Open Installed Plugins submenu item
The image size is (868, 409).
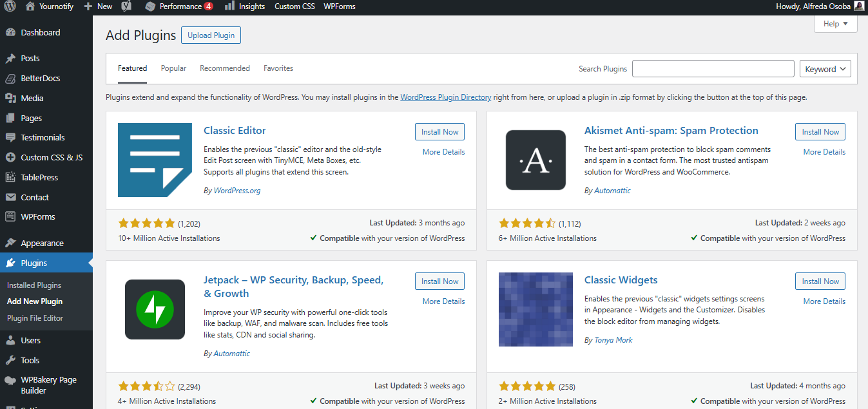coord(34,285)
